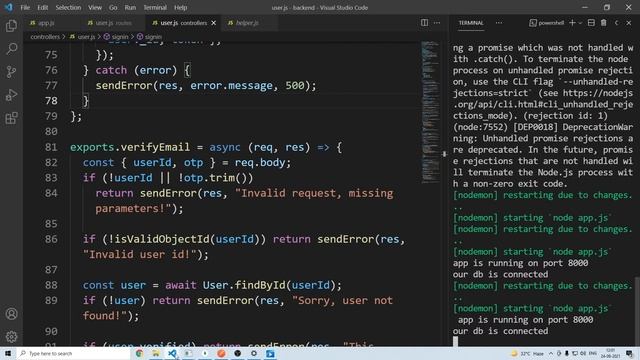Open the Selection menu
The height and width of the screenshot is (360, 640).
pyautogui.click(x=68, y=7)
